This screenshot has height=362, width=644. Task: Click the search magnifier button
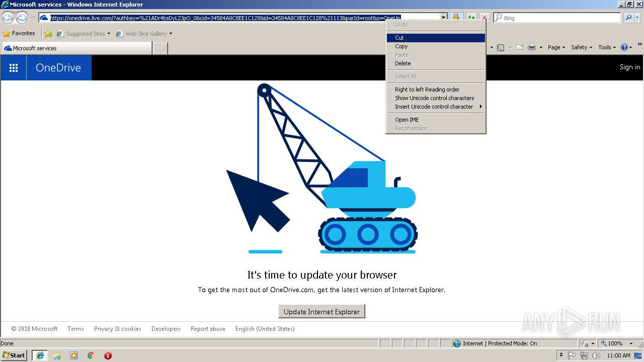pyautogui.click(x=628, y=18)
